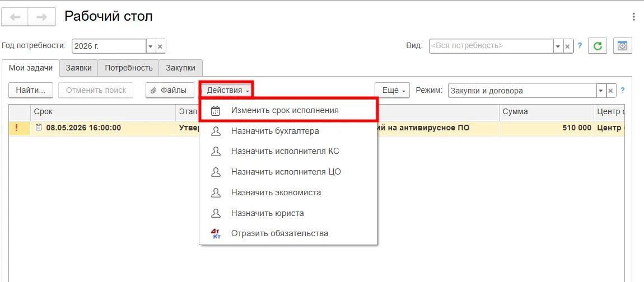
Task: Select the 08.05.2026 16:00:00 cell
Action: point(104,128)
